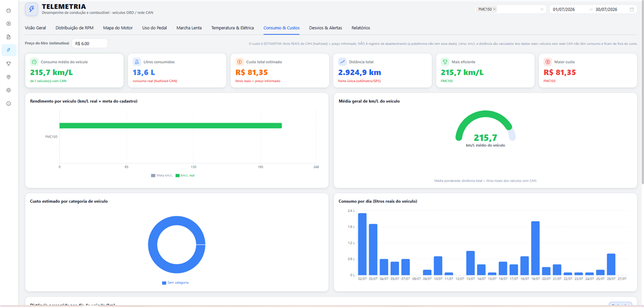This screenshot has width=644, height=307.
Task: Switch to the Distribuição de RPM tab
Action: pyautogui.click(x=74, y=28)
